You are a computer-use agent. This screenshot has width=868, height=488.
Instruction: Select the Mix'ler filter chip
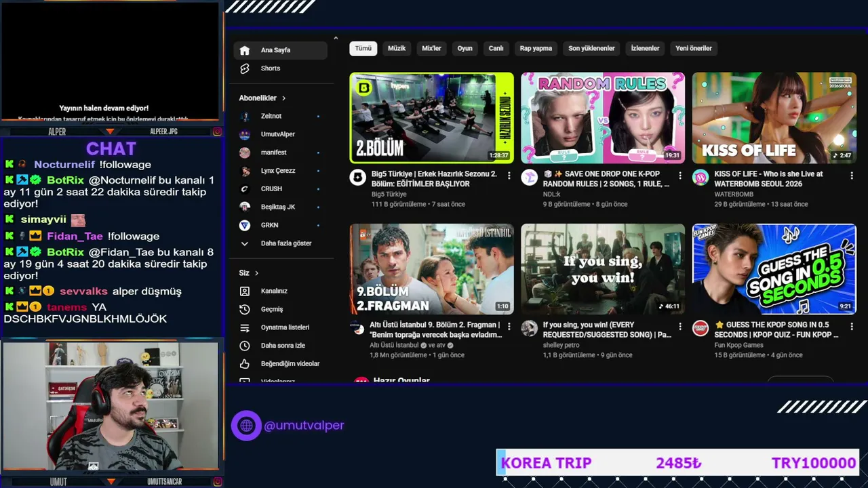point(432,49)
